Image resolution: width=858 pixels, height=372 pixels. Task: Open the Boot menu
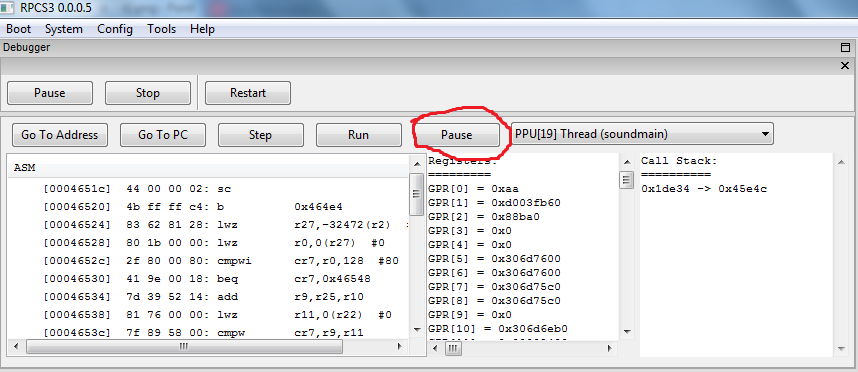pos(19,29)
